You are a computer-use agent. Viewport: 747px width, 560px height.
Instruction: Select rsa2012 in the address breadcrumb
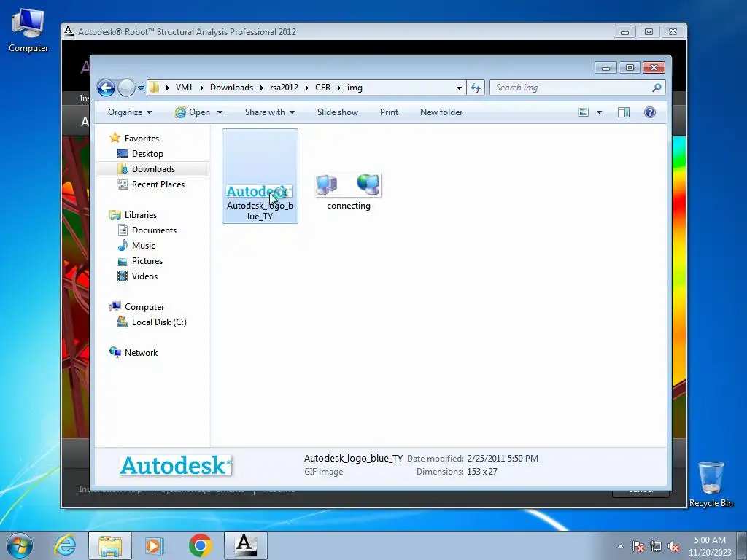(x=284, y=87)
